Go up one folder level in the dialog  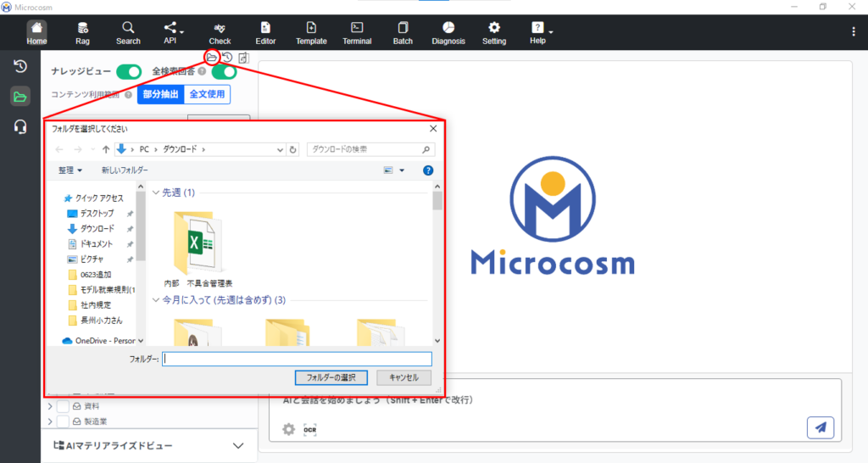click(x=106, y=149)
